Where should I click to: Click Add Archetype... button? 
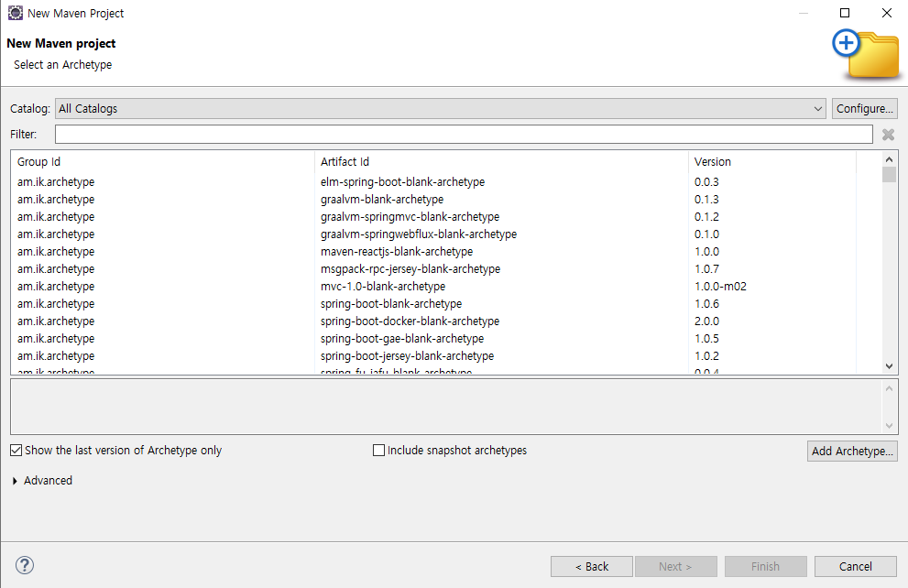click(x=852, y=451)
